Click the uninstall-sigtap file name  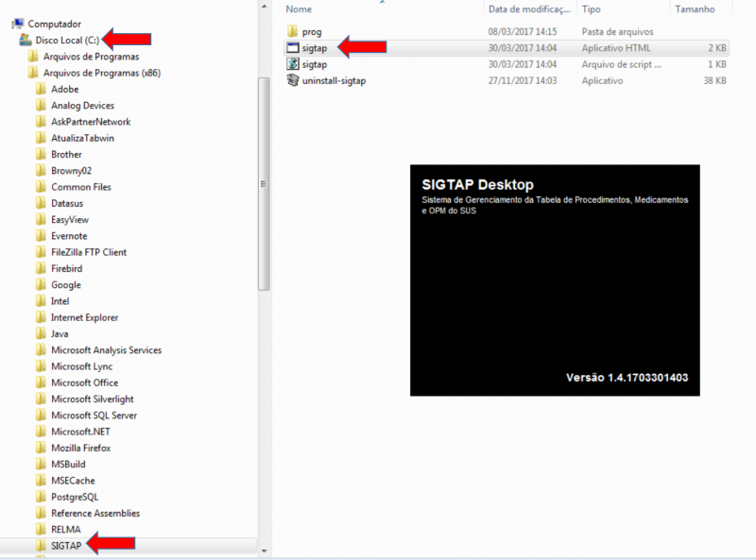pos(334,80)
